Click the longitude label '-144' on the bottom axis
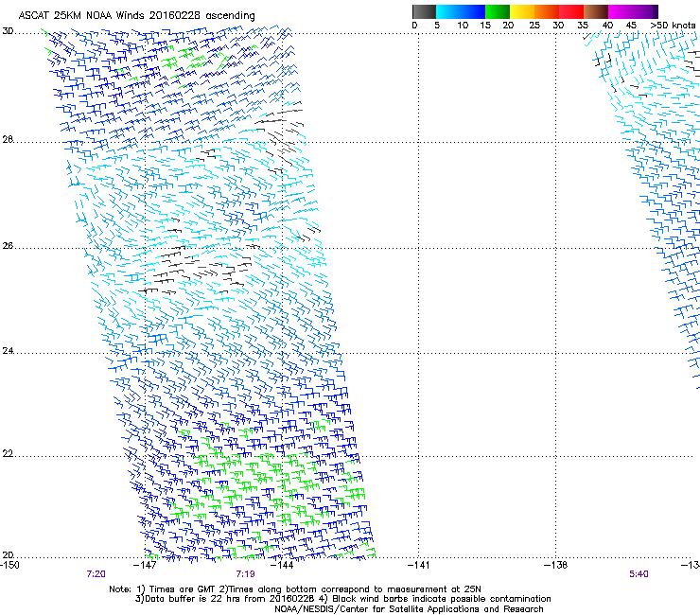 point(282,565)
